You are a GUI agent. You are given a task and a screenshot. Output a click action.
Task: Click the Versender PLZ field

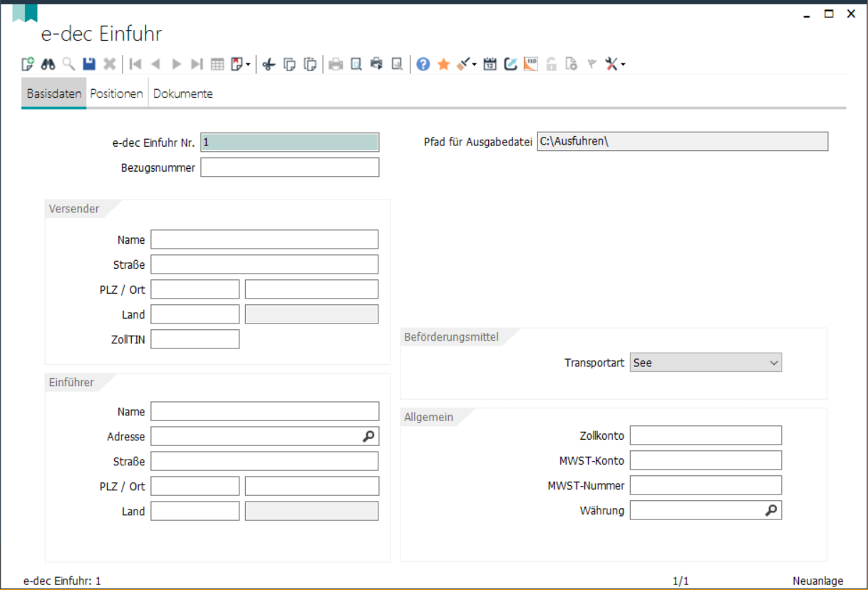coord(195,289)
